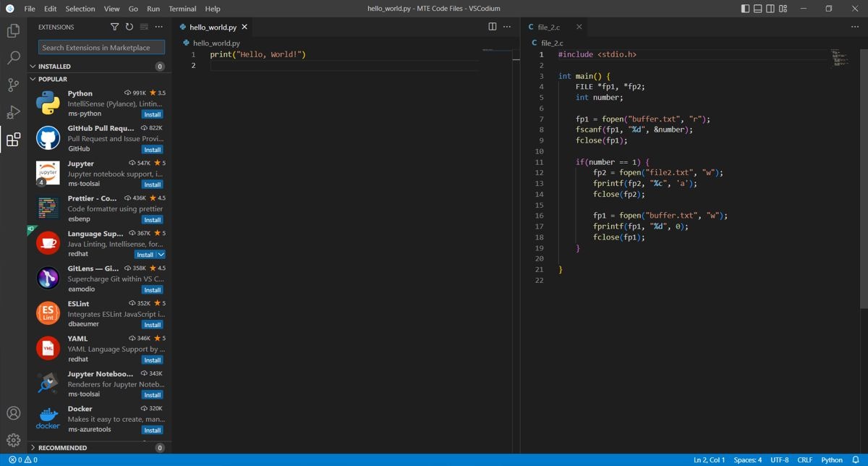Open the extensions filter icon

coord(114,26)
